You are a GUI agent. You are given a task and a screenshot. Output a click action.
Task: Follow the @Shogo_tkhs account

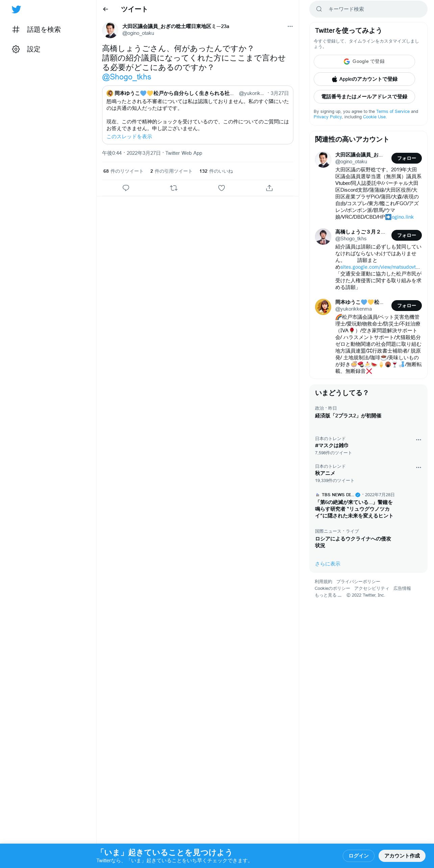407,235
